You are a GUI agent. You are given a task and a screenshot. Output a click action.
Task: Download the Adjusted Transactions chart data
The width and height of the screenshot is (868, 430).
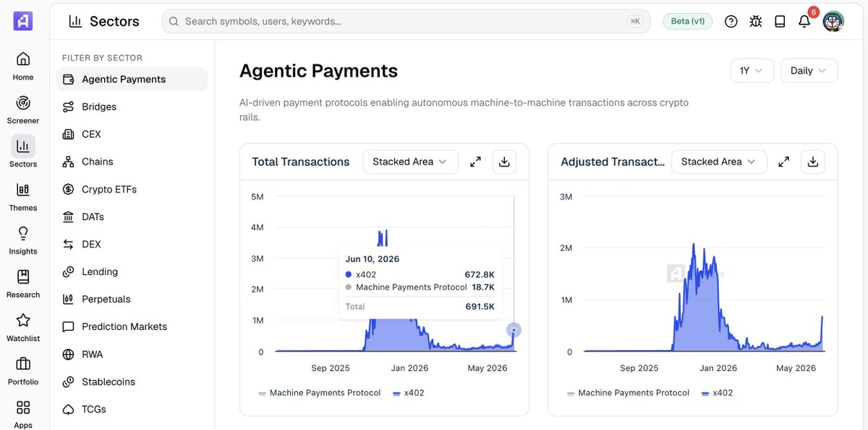click(x=813, y=162)
